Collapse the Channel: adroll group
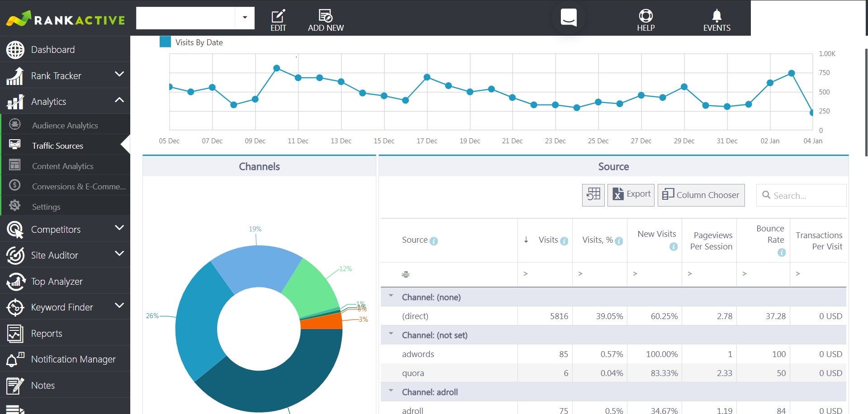This screenshot has height=414, width=868. [391, 390]
